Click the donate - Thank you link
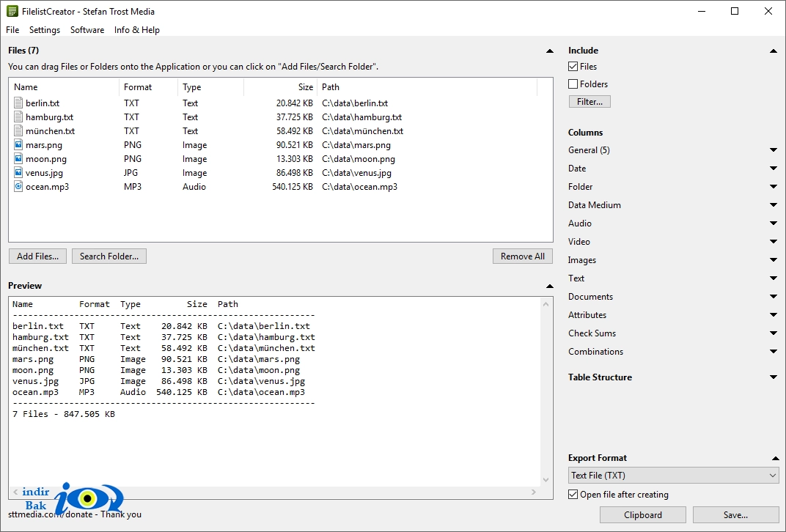786x532 pixels. pyautogui.click(x=75, y=514)
